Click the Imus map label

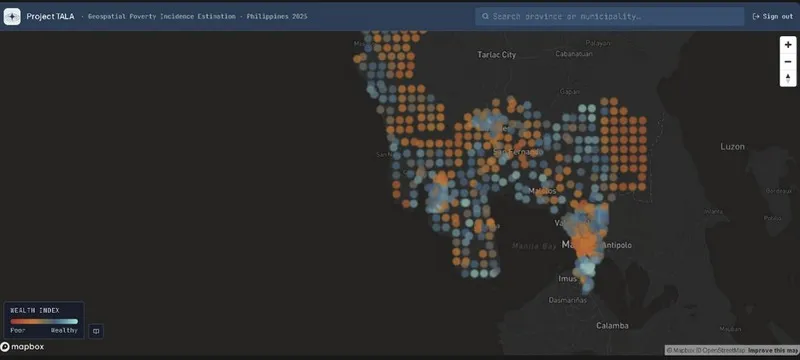coord(567,278)
